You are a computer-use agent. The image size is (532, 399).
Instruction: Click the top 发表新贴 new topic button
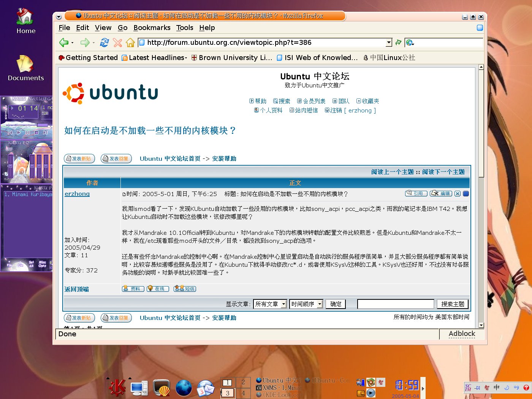79,158
